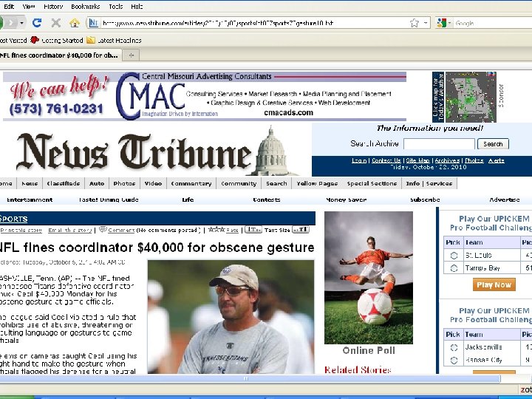
Task: Click the NT site favicon in address bar
Action: click(x=93, y=23)
